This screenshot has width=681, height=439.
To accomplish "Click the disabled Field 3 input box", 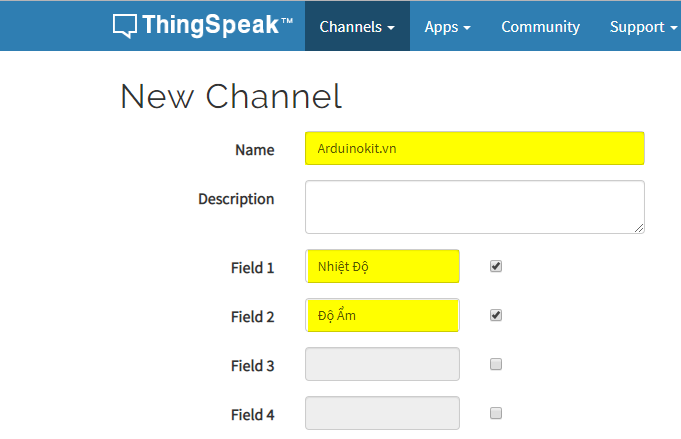I will pyautogui.click(x=382, y=364).
